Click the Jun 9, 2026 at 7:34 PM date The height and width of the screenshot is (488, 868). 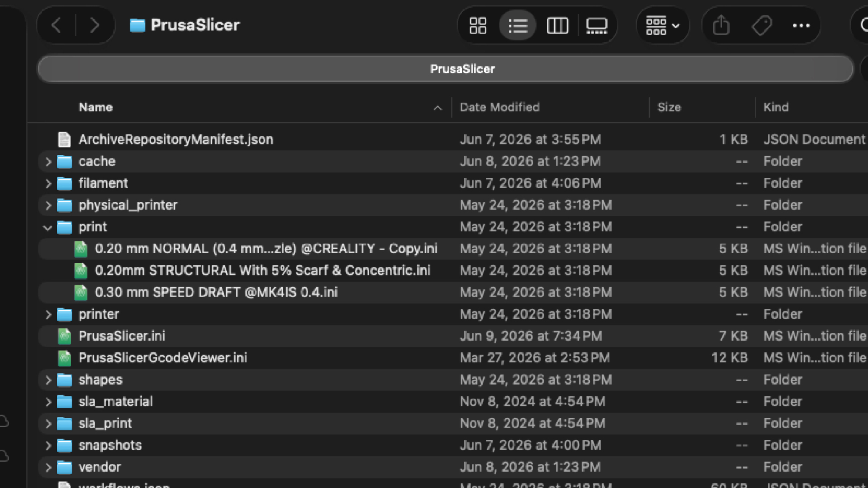click(531, 336)
